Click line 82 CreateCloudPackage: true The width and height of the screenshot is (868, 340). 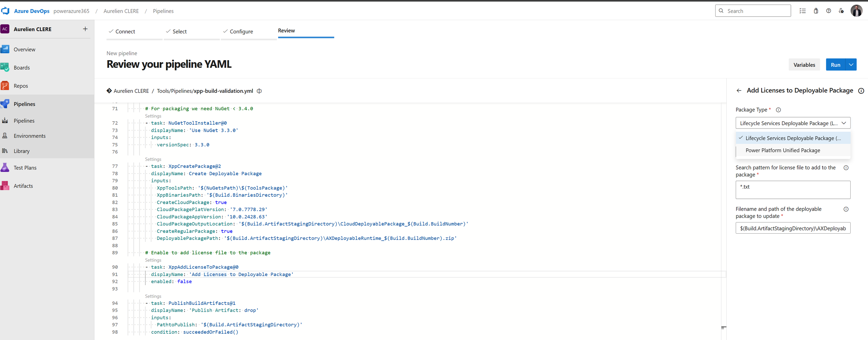(192, 202)
